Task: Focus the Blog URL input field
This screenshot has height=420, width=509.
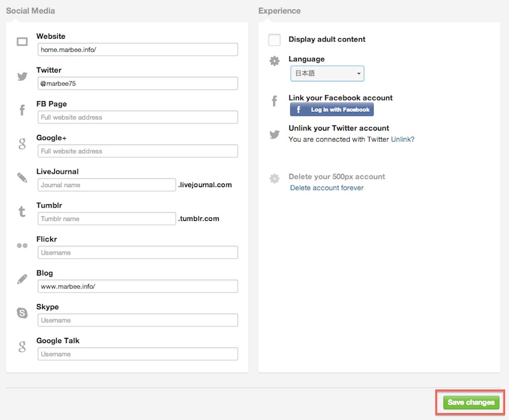Action: (x=137, y=286)
